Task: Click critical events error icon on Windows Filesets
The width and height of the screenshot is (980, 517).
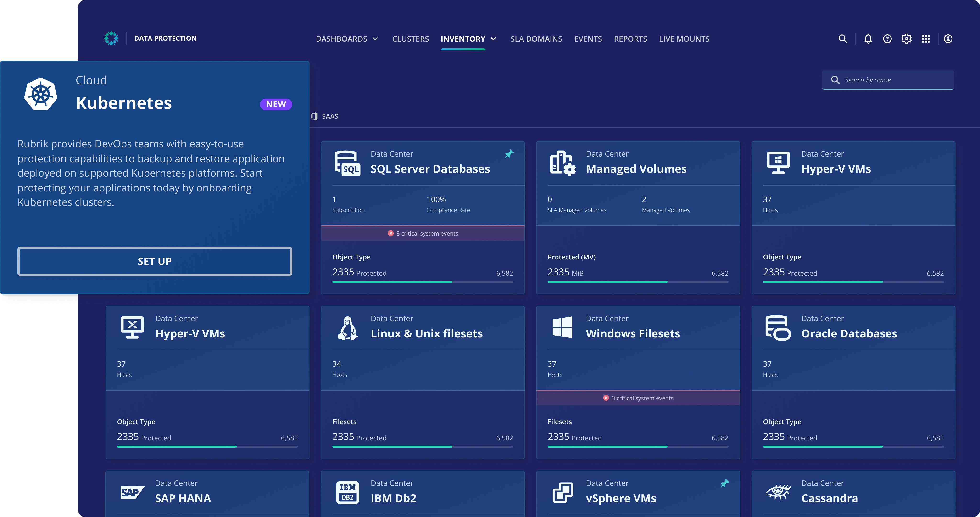Action: click(606, 398)
